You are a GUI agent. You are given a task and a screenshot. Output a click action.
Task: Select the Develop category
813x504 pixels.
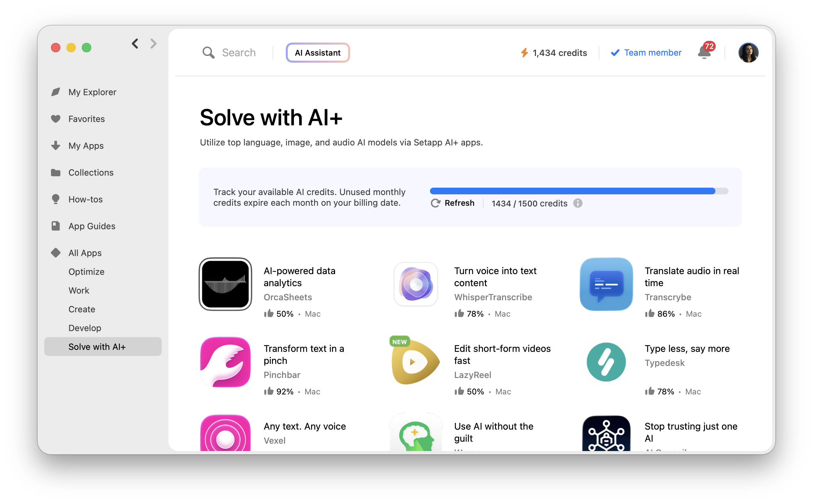click(x=85, y=328)
